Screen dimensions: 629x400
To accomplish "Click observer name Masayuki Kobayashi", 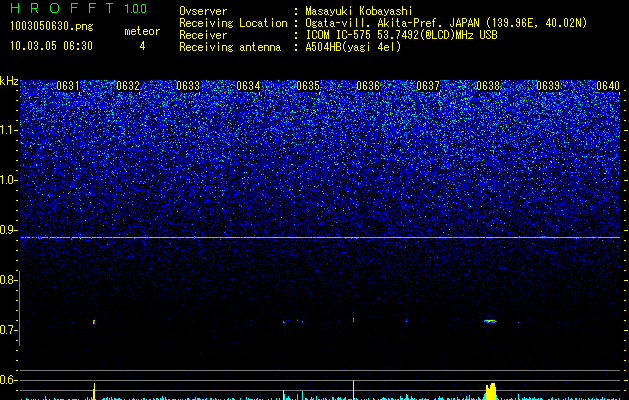I will 359,11.
